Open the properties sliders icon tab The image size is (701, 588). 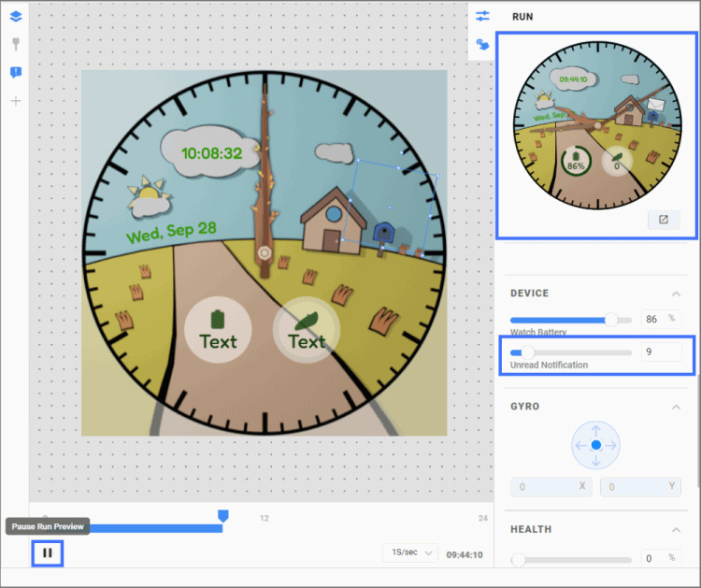(482, 16)
